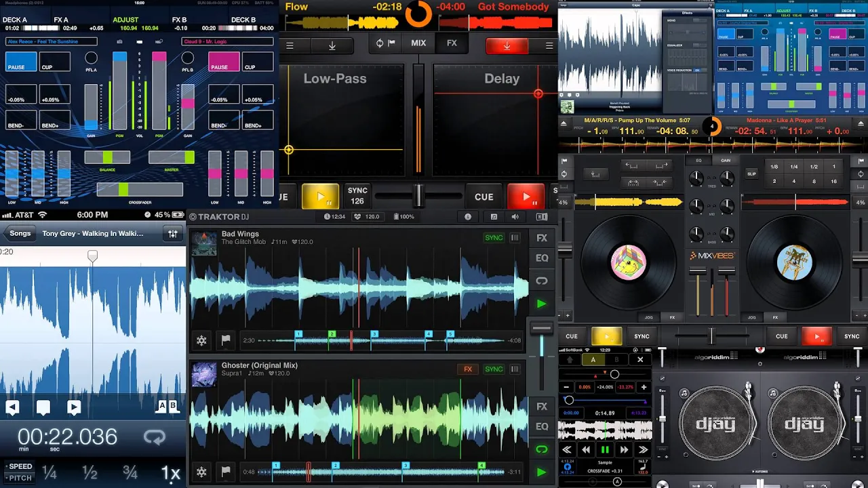The height and width of the screenshot is (488, 868).
Task: Add bookmark marker icon
Action: (x=43, y=407)
